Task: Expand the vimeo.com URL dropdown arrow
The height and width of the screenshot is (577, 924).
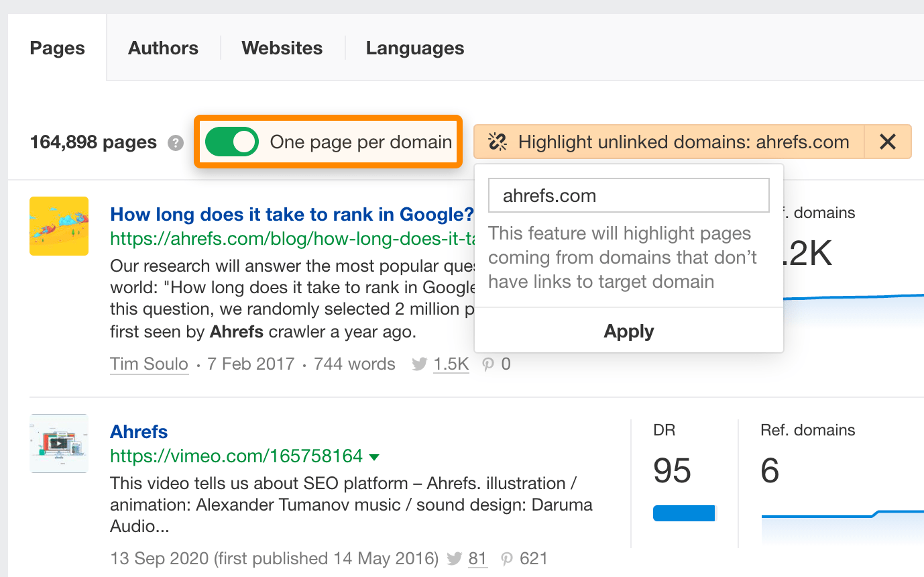Action: point(374,457)
